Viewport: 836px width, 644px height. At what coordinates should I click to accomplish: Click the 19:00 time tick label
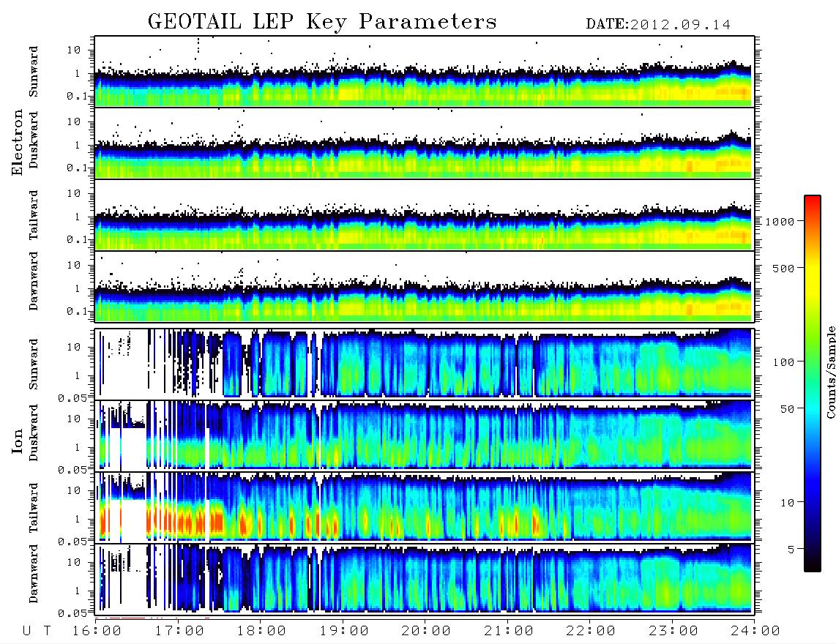[344, 632]
